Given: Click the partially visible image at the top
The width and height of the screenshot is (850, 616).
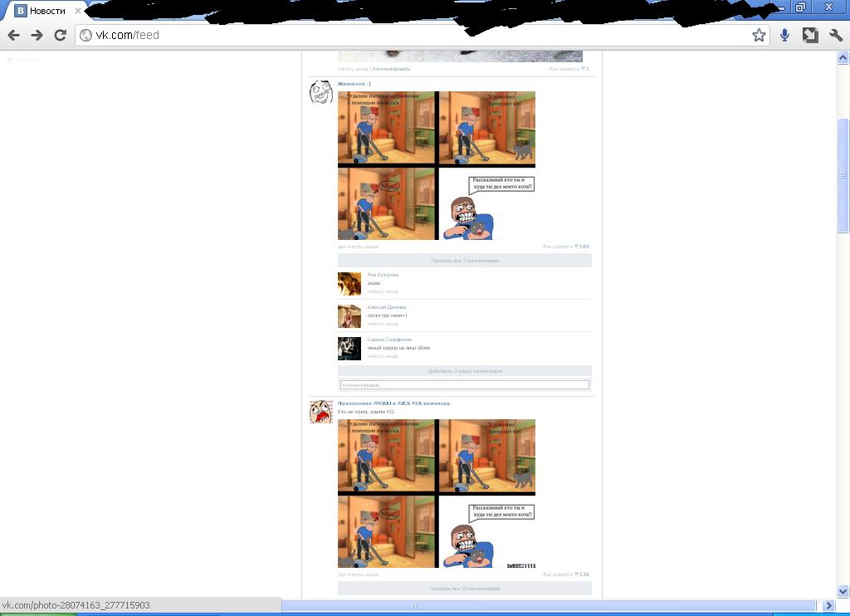Looking at the screenshot, I should [460, 56].
